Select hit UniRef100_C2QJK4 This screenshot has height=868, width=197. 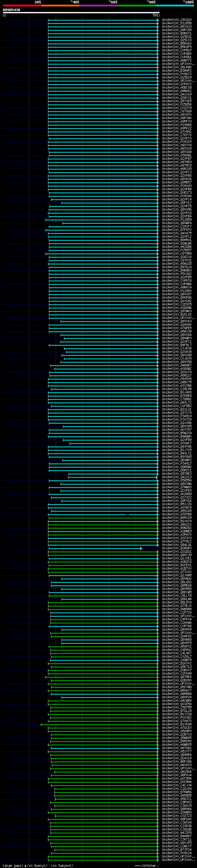pyautogui.click(x=177, y=789)
